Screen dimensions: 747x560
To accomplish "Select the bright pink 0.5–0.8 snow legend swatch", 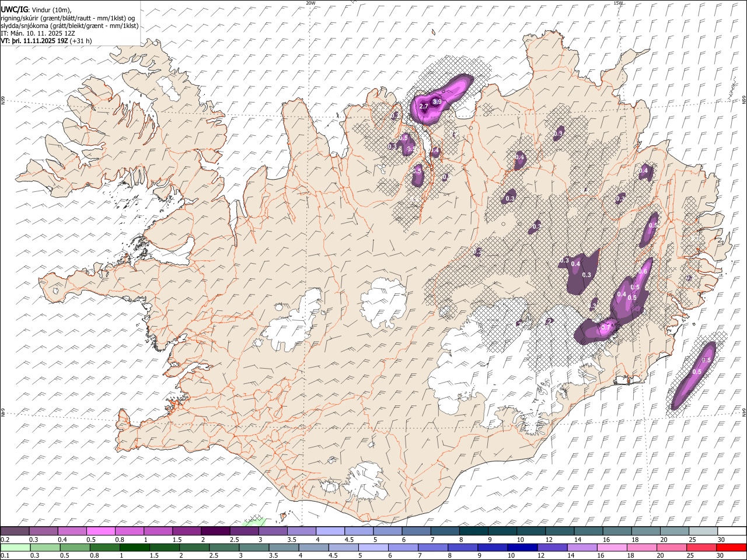I will tap(101, 531).
